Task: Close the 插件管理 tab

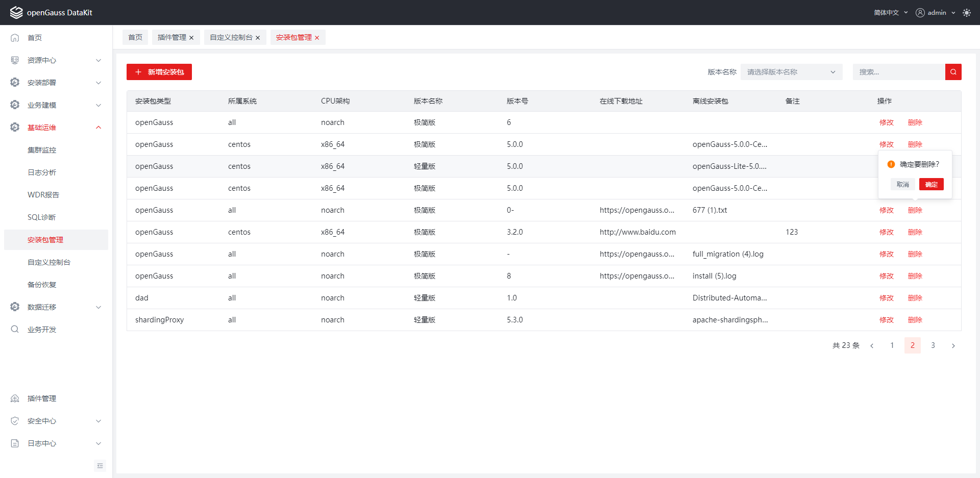Action: 191,38
